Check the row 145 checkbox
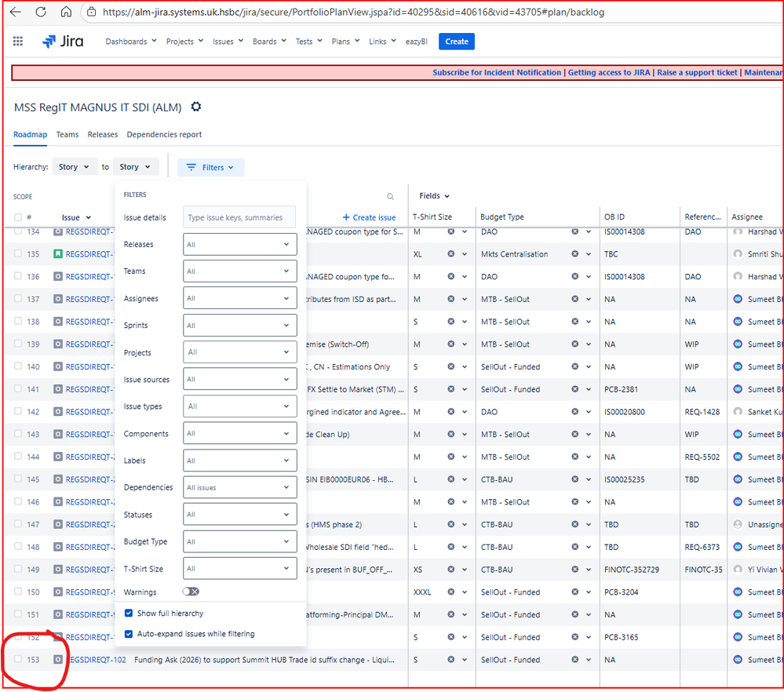 pyautogui.click(x=18, y=479)
